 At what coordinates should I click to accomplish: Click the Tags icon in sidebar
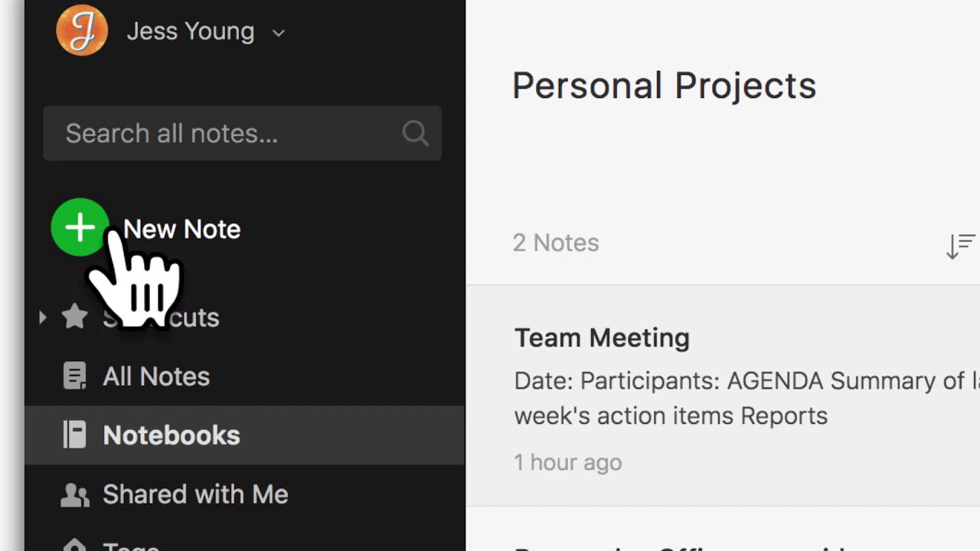coord(74,545)
